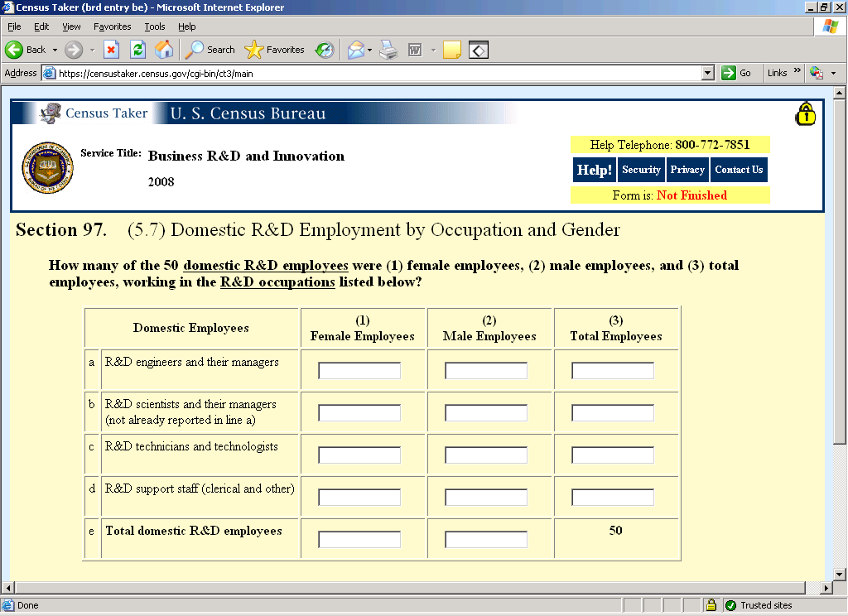The width and height of the screenshot is (848, 616).
Task: Click the Edit with Word icon
Action: click(415, 50)
